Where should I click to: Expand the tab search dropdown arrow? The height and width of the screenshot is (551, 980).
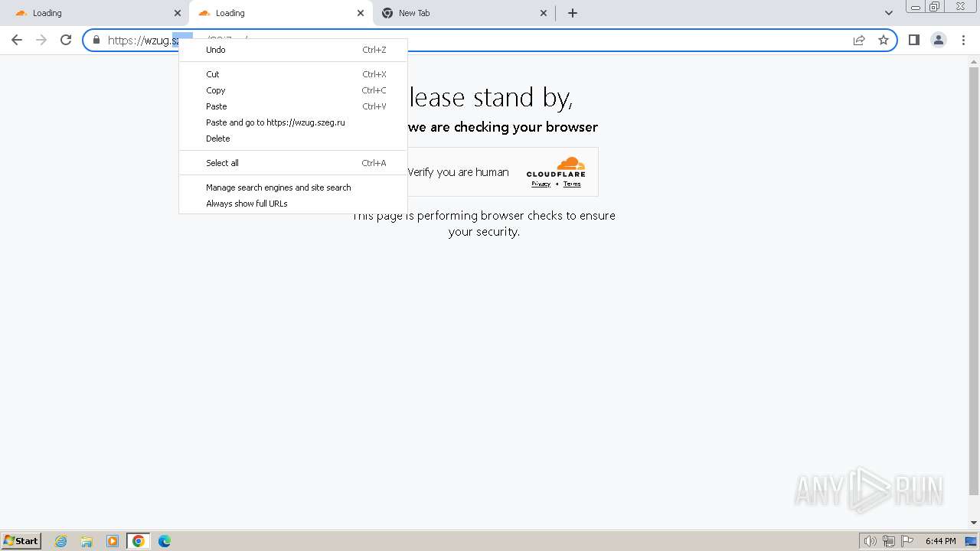point(889,13)
